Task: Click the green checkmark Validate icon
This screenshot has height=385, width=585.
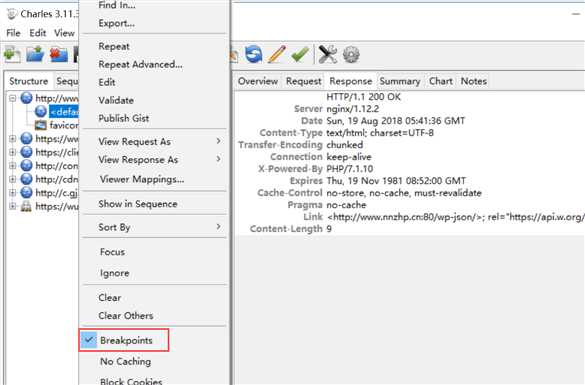Action: (300, 54)
